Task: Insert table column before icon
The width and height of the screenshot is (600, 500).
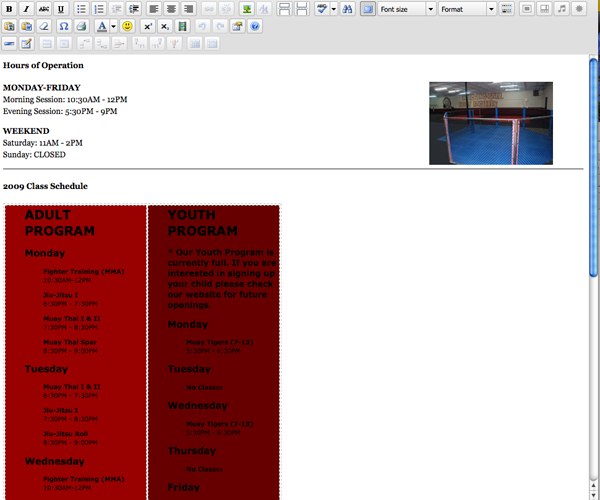Action: point(139,44)
